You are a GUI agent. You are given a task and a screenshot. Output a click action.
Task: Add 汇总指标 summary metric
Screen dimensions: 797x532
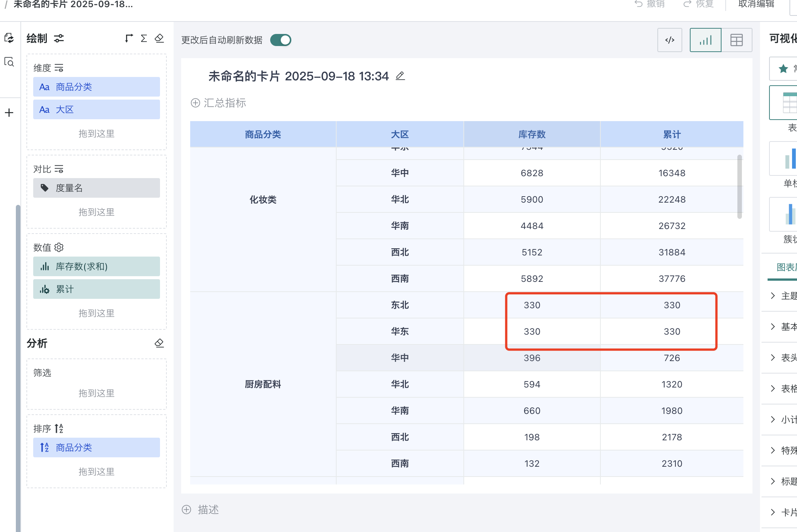218,103
